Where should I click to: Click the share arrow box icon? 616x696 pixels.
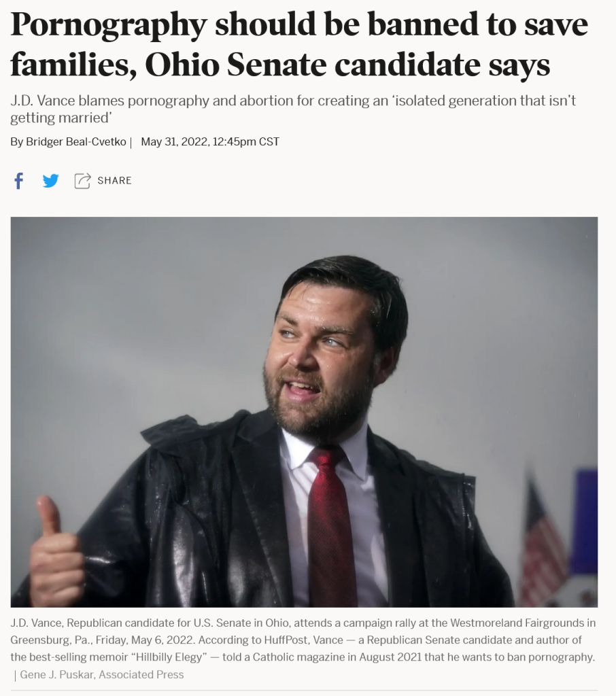click(x=82, y=181)
